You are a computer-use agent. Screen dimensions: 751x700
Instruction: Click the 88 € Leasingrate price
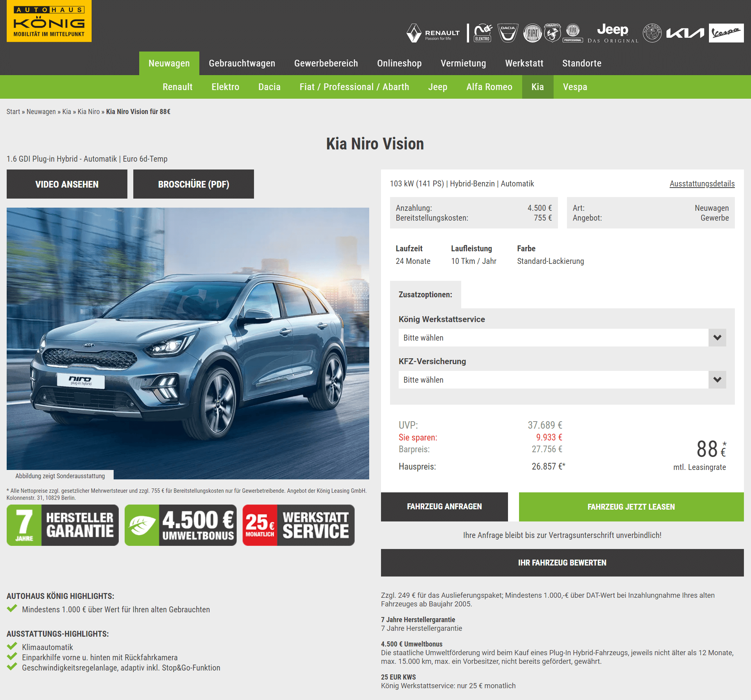click(x=711, y=449)
